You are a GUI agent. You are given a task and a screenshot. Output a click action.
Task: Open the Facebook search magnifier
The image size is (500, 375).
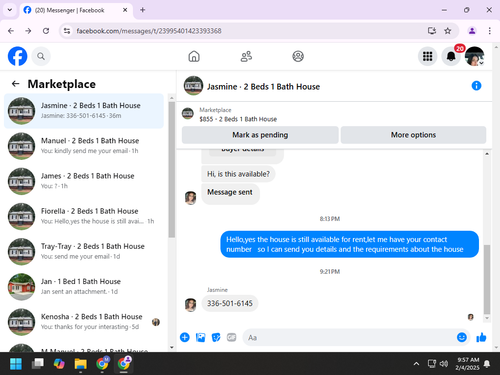41,56
